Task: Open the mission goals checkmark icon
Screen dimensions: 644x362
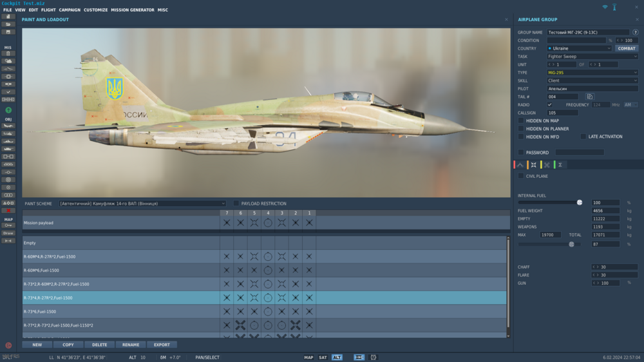Action: pos(8,92)
